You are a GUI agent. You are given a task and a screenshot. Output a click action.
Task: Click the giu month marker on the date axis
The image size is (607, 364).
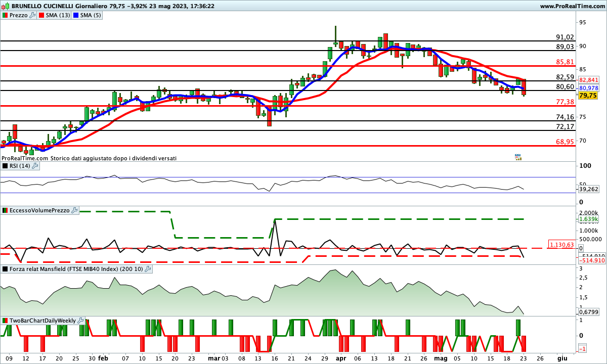562,358
